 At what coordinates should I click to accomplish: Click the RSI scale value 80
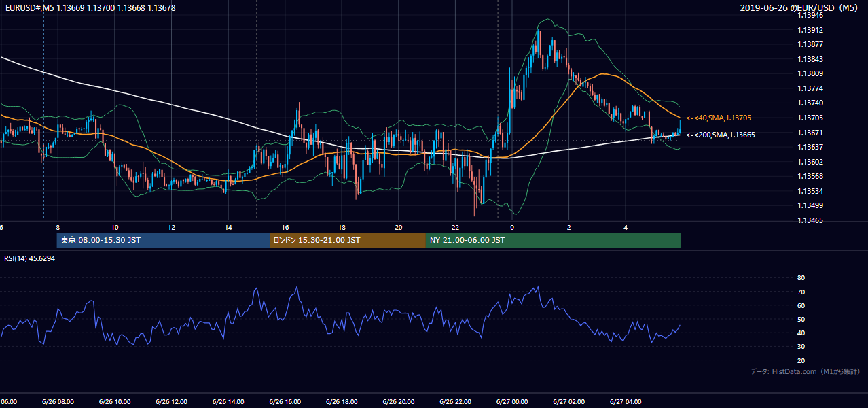pos(801,278)
